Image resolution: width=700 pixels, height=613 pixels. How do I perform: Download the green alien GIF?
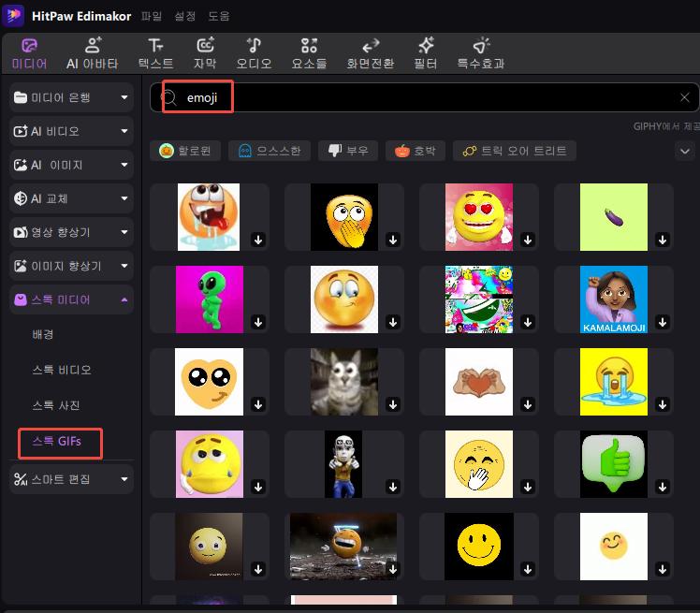point(258,322)
